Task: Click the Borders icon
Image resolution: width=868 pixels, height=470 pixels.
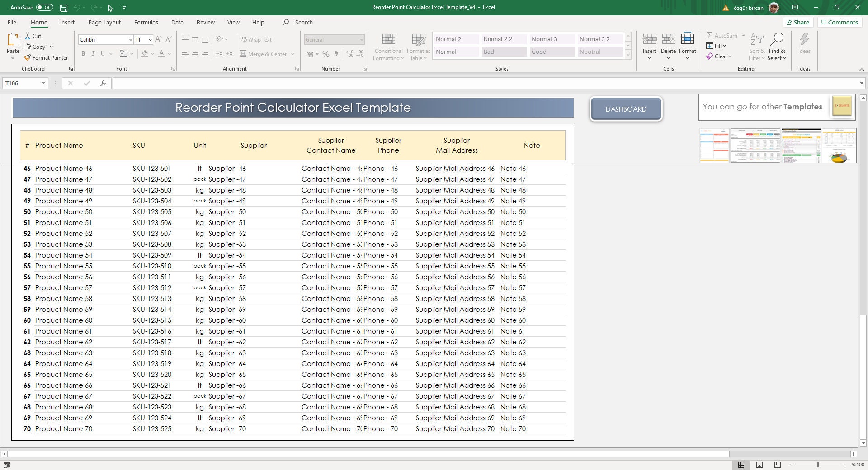Action: [x=124, y=54]
